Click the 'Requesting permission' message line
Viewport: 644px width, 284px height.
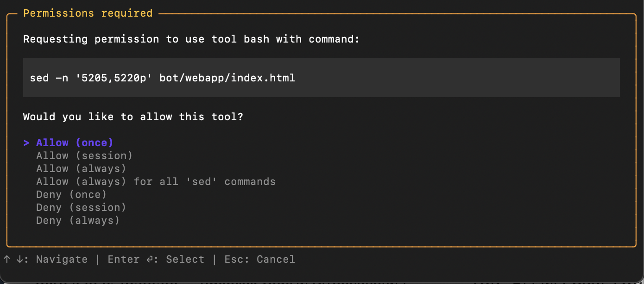(x=191, y=39)
